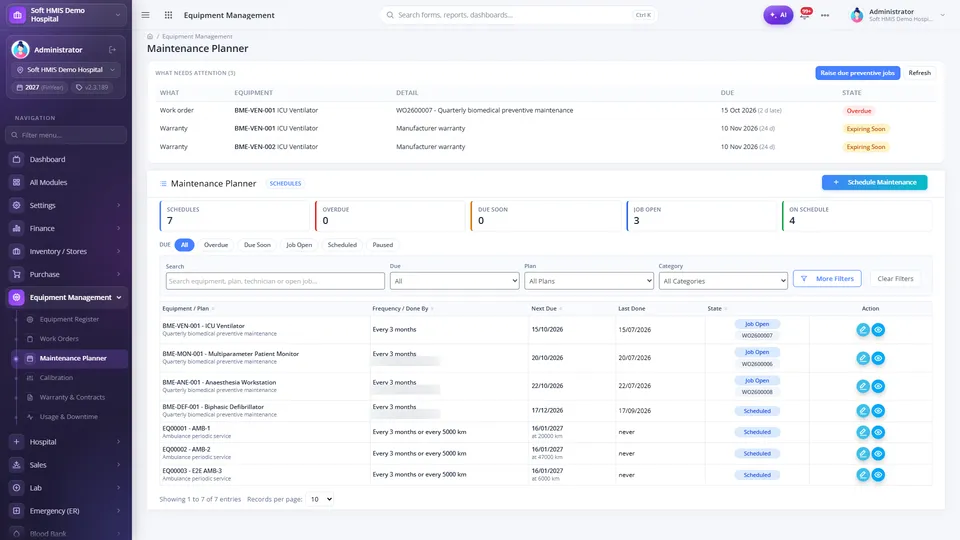The height and width of the screenshot is (540, 960).
Task: View the BME-ANE-001 Anaesthesia Workstation schedule
Action: pos(878,386)
